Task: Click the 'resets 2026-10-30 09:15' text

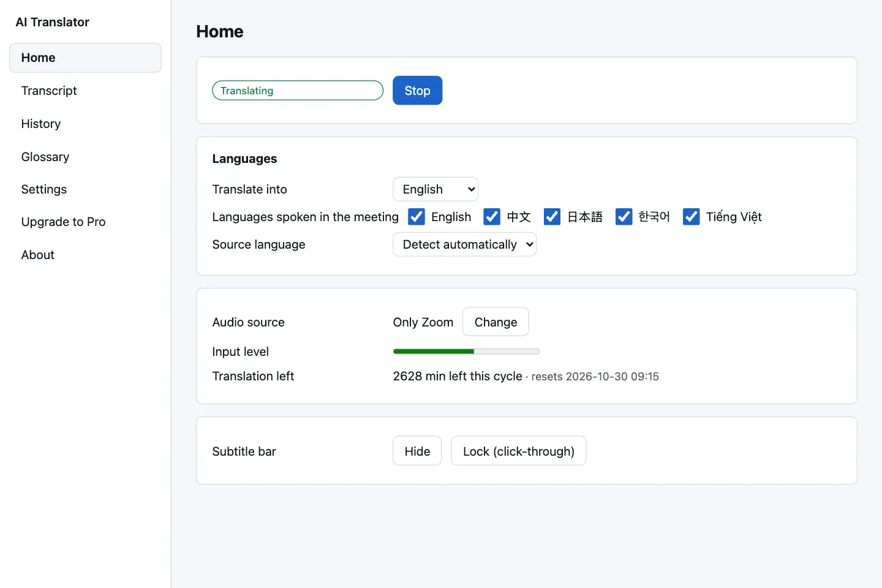Action: click(595, 377)
